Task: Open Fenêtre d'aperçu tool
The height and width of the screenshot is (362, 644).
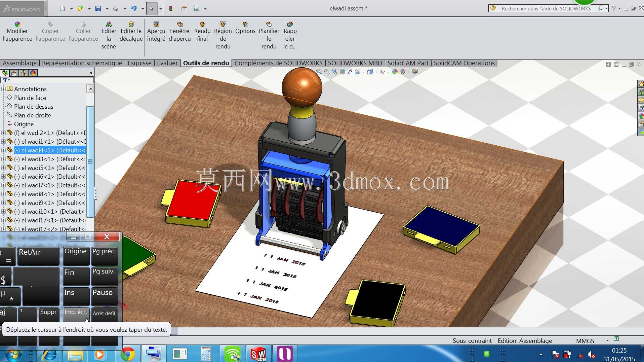Action: pos(179,32)
